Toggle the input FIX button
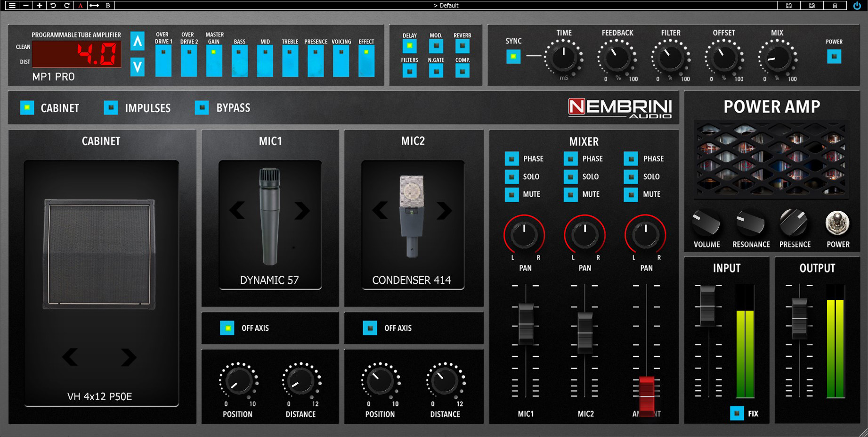Image resolution: width=868 pixels, height=437 pixels. 737,413
